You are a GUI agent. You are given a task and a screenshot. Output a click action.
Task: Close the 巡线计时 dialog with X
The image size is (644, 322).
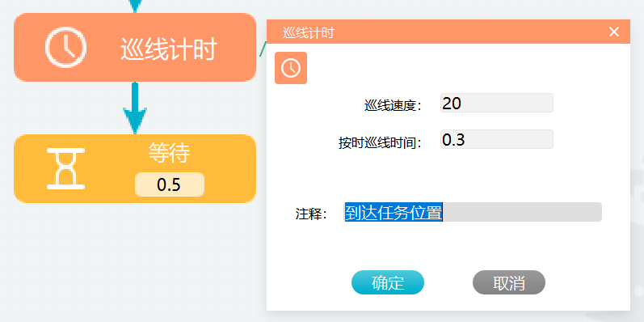click(x=614, y=32)
